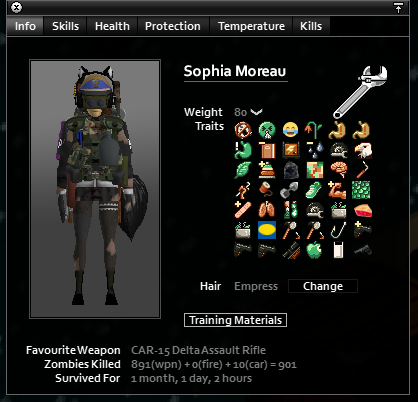Click the fishing hook trait icon
The image size is (418, 402).
pyautogui.click(x=339, y=230)
